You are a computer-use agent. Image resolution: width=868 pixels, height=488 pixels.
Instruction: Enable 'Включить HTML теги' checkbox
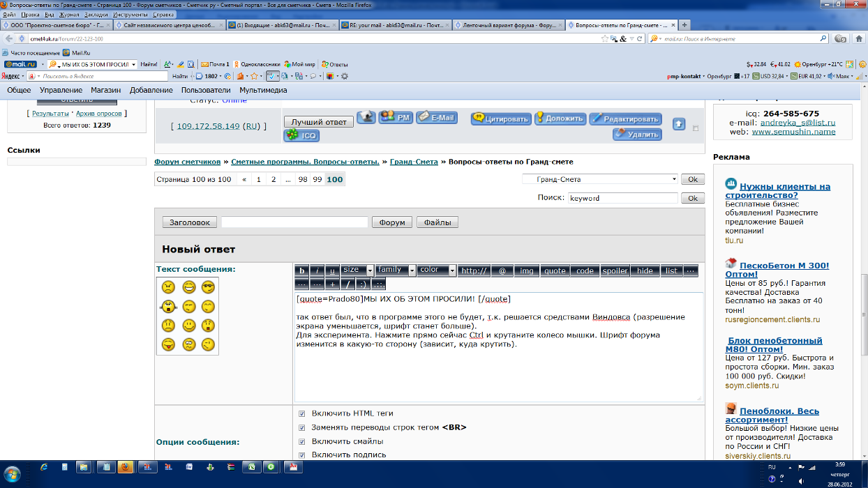(x=302, y=413)
